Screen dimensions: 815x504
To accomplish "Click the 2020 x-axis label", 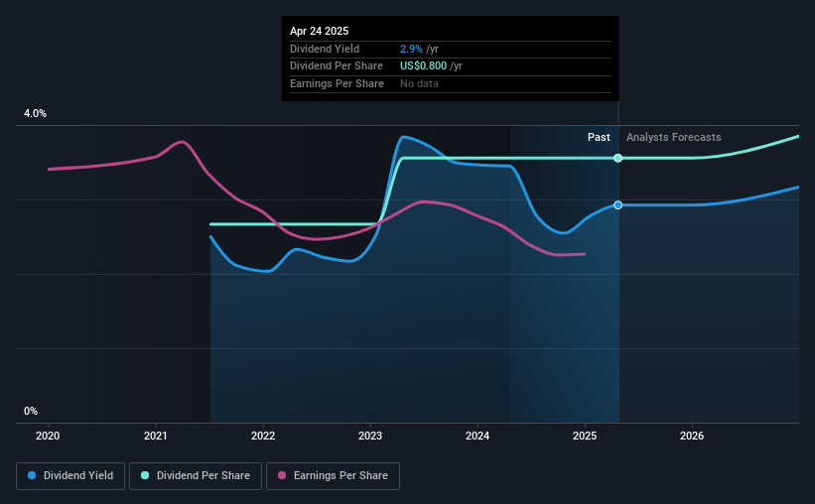I will click(48, 436).
